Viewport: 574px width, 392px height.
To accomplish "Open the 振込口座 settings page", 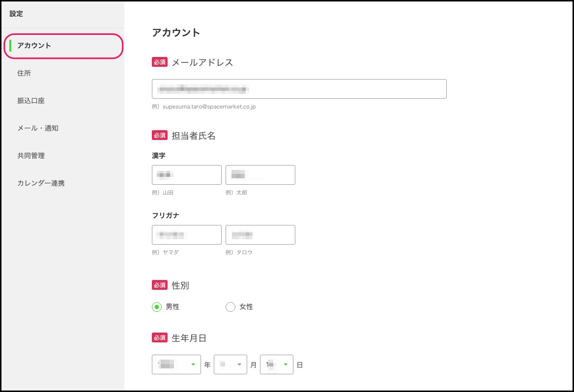I will [x=31, y=101].
